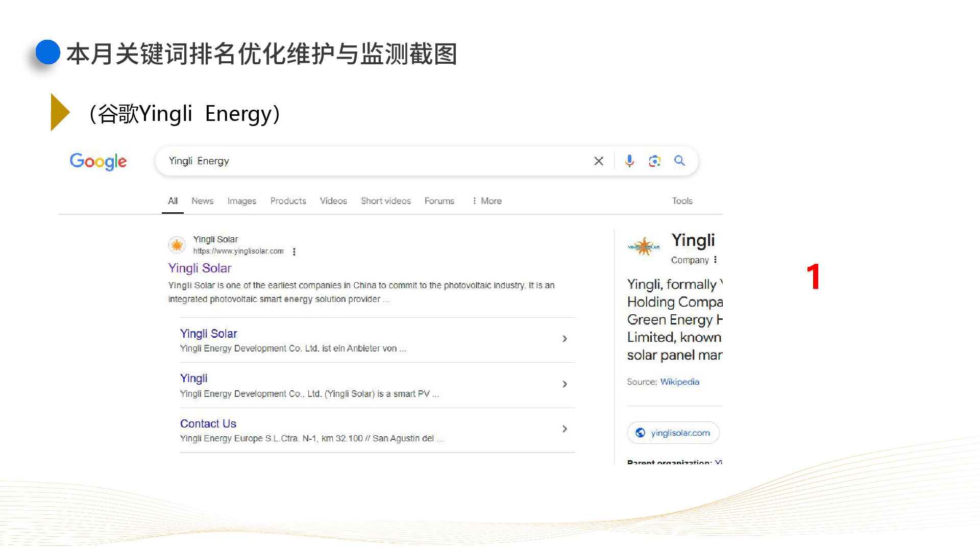Switch to the Short videos tab
The height and width of the screenshot is (551, 980).
[386, 201]
